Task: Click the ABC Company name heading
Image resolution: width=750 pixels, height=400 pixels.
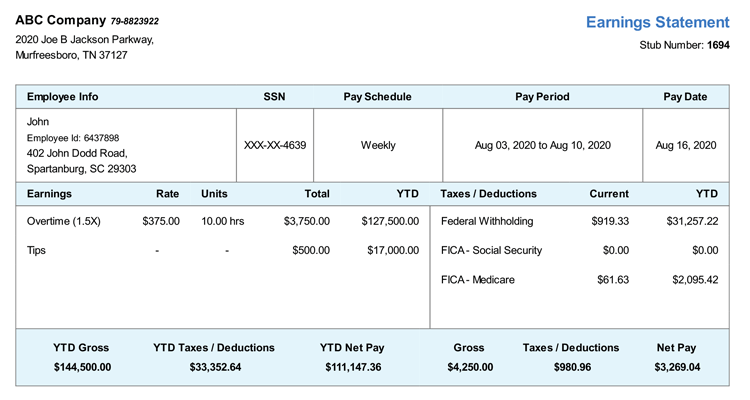Action: [x=61, y=20]
